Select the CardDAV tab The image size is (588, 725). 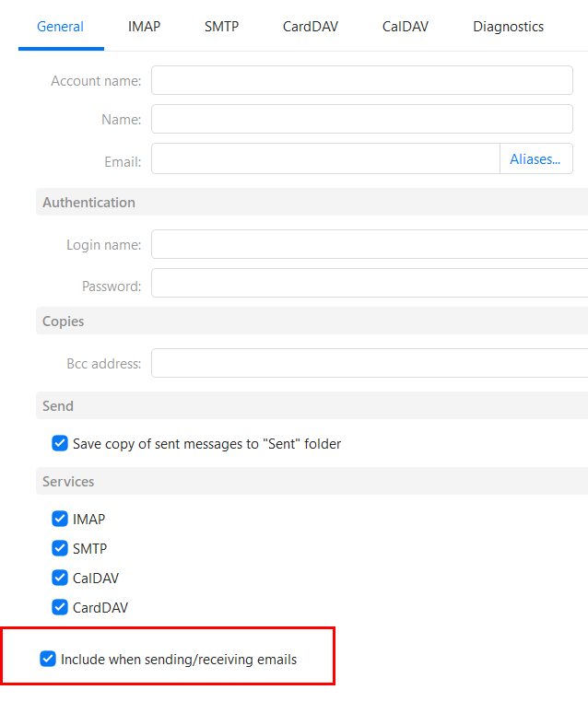311,27
